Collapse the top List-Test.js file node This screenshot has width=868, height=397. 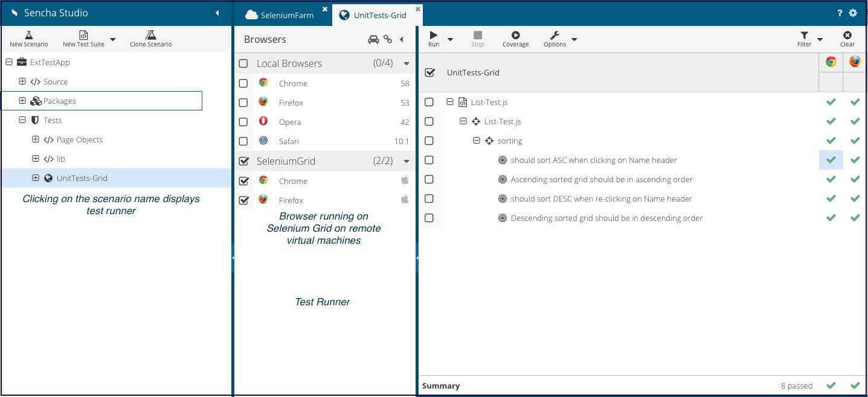(450, 102)
